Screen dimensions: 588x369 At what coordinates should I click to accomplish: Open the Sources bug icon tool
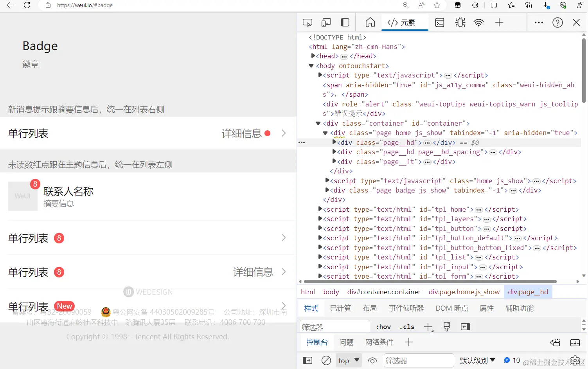(x=460, y=23)
